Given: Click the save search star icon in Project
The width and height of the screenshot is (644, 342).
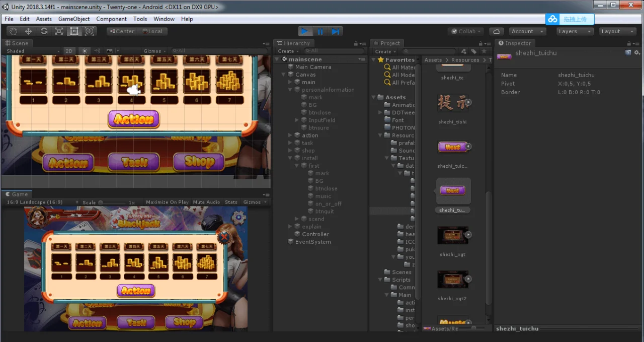Looking at the screenshot, I should click(484, 51).
